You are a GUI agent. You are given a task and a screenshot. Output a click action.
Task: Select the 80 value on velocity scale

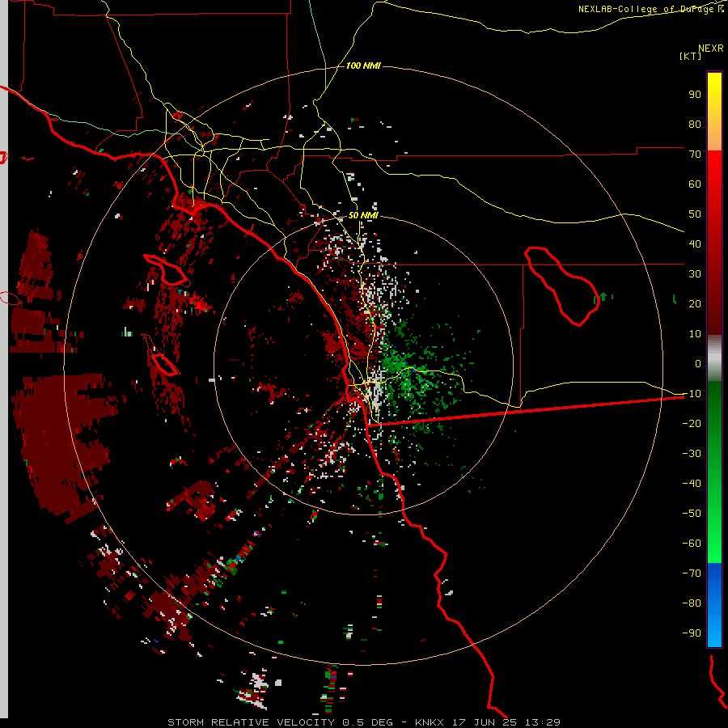(695, 125)
